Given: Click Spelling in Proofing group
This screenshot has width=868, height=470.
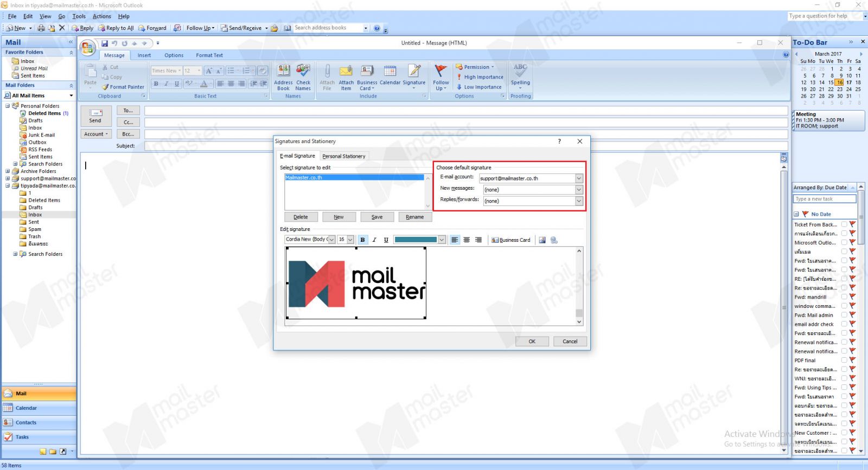Looking at the screenshot, I should 520,76.
